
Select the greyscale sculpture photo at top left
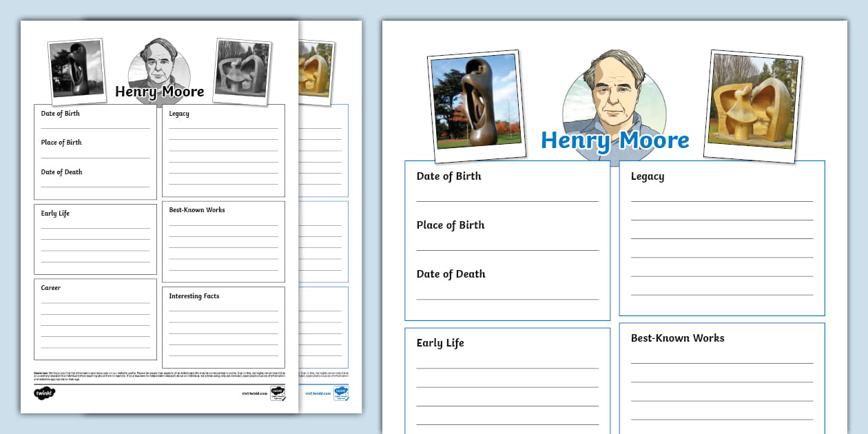coord(77,70)
